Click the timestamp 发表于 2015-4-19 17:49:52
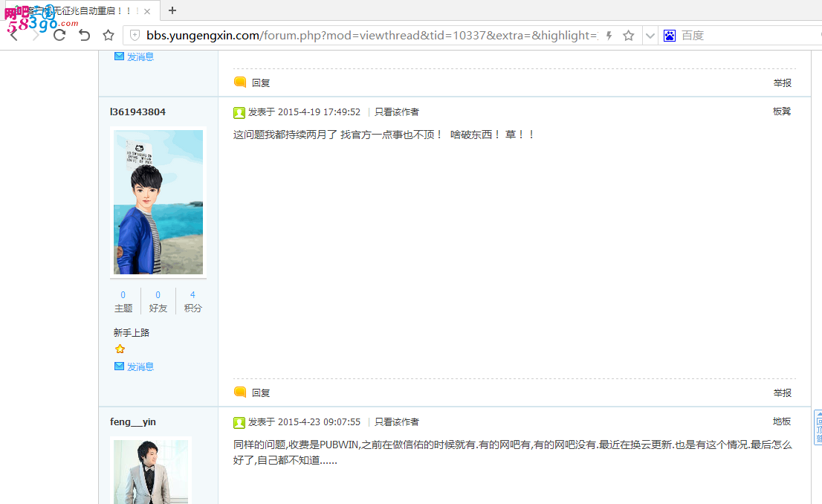The width and height of the screenshot is (822, 504). (305, 112)
